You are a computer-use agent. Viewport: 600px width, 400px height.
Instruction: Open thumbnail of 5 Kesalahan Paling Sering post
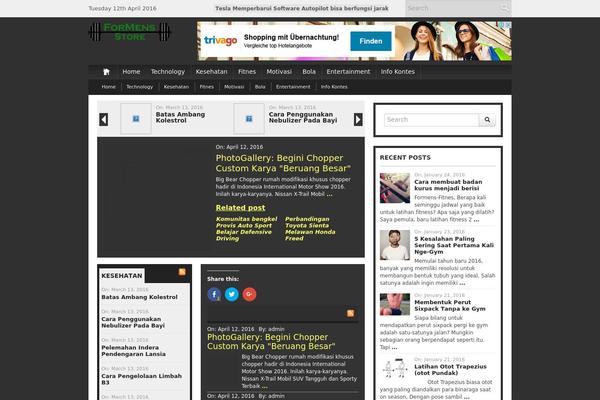(x=395, y=245)
